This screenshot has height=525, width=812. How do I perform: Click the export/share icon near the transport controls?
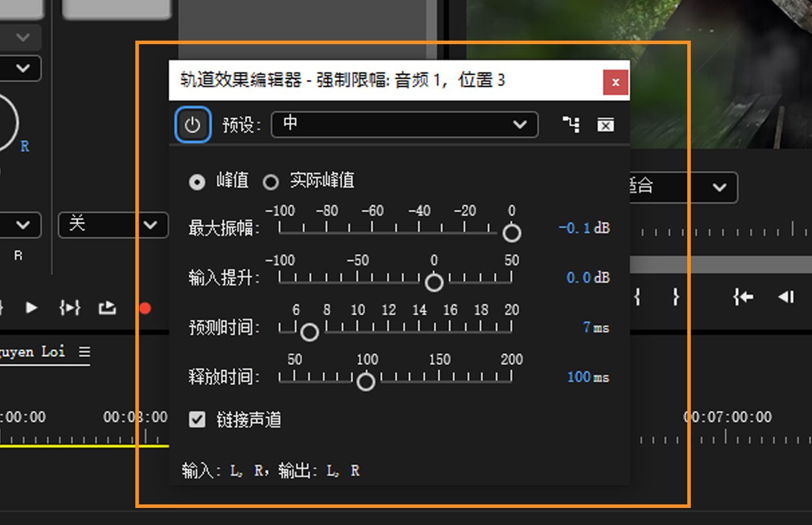click(x=107, y=307)
